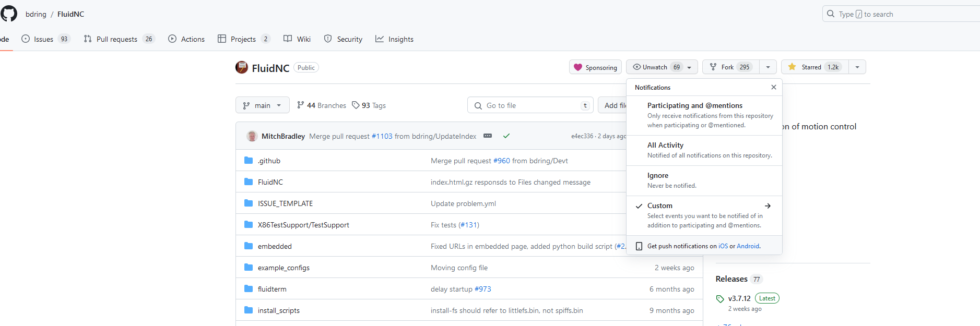Go to the Actions tab

[186, 39]
